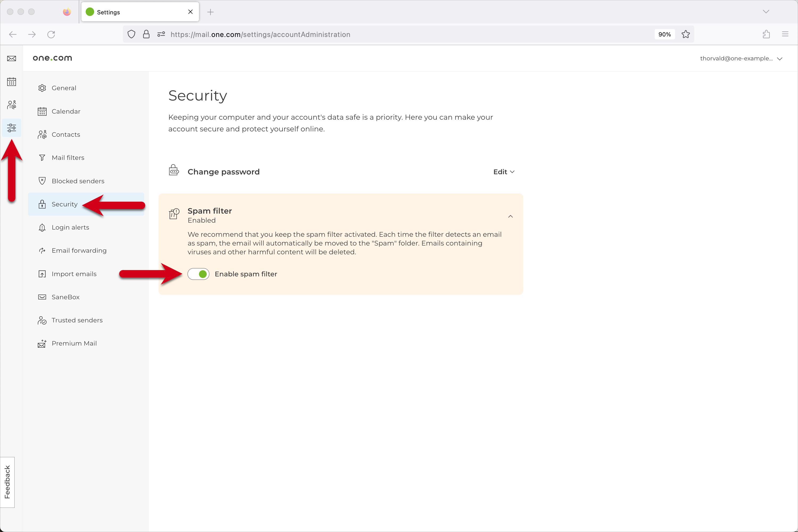The image size is (798, 532).
Task: Click the Feedback button
Action: click(7, 482)
